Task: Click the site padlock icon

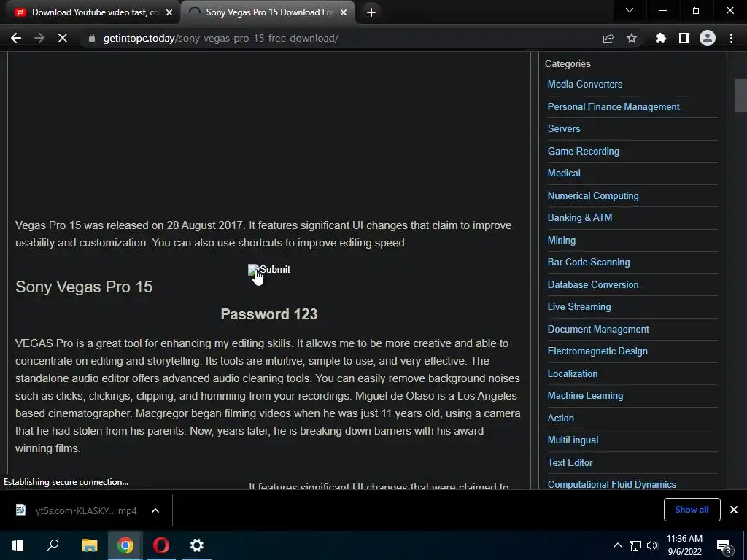Action: pyautogui.click(x=92, y=38)
